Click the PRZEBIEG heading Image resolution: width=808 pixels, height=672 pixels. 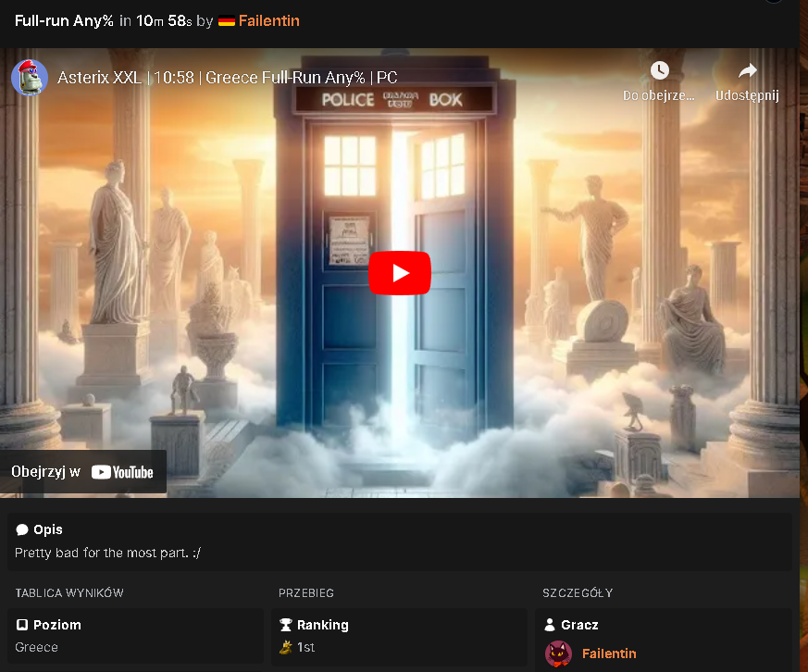pos(306,593)
